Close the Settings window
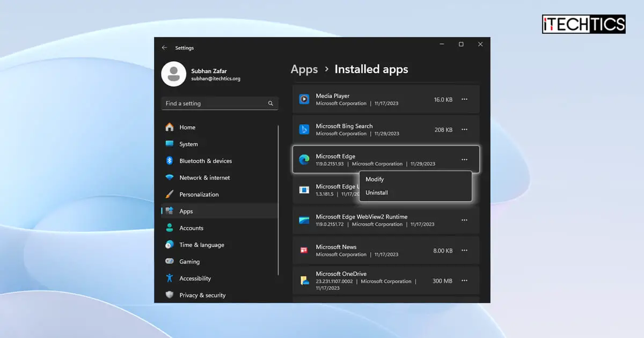 coord(480,45)
